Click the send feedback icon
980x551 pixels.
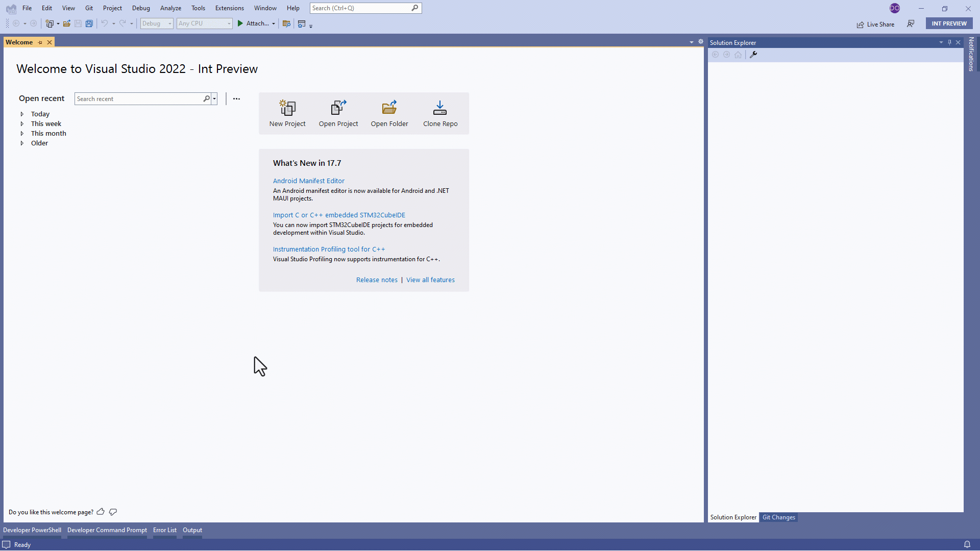911,24
